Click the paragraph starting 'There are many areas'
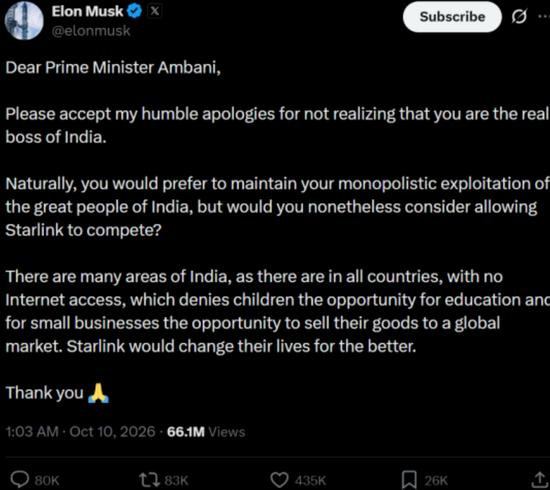The height and width of the screenshot is (490, 550). [x=278, y=311]
